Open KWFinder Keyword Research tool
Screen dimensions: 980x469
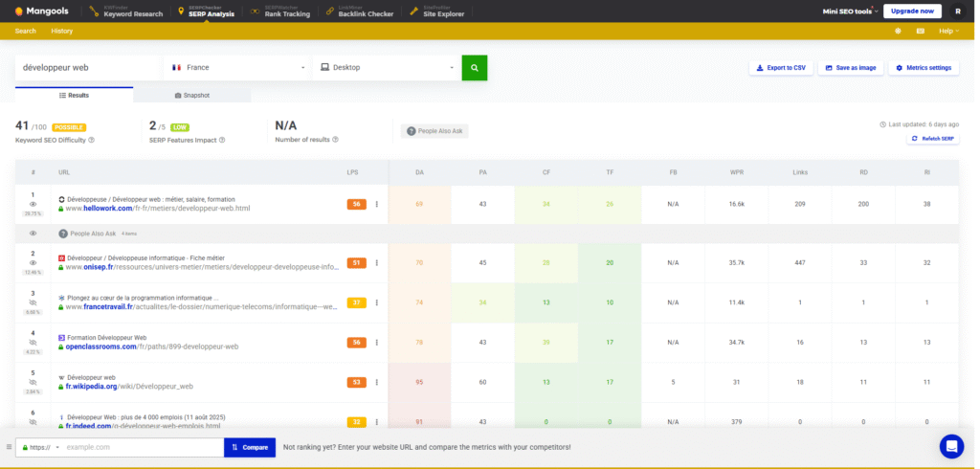(x=125, y=11)
